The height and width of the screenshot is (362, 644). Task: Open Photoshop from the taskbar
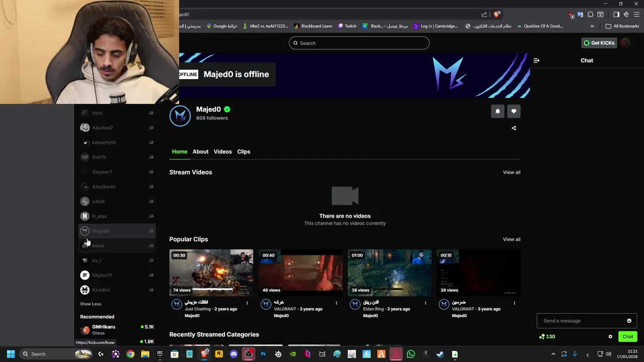click(263, 354)
